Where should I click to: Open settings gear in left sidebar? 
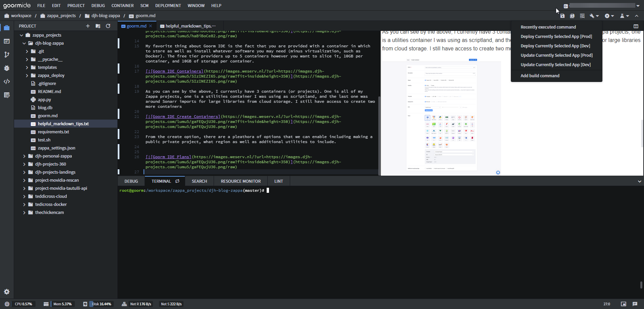point(7,292)
